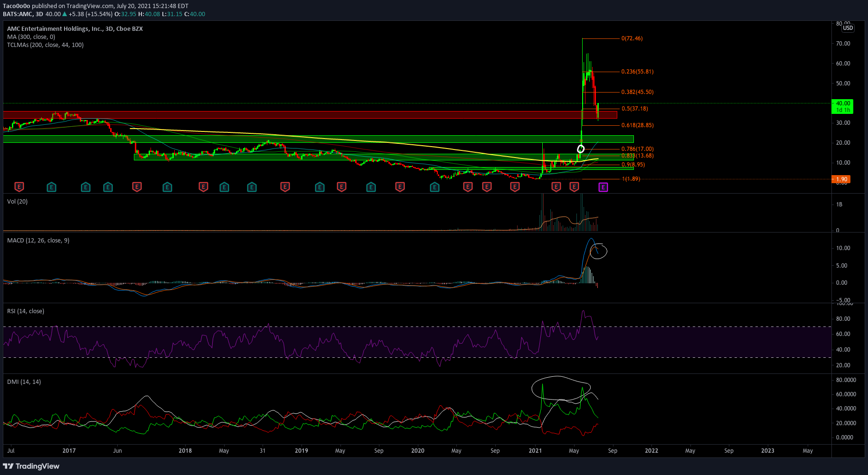The height and width of the screenshot is (475, 868).
Task: Click the orange 1.90 price tag
Action: pyautogui.click(x=841, y=179)
